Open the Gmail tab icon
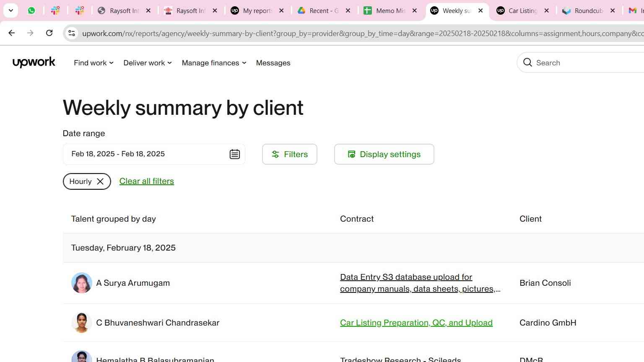Screen dimensions: 644x362 pyautogui.click(x=633, y=10)
